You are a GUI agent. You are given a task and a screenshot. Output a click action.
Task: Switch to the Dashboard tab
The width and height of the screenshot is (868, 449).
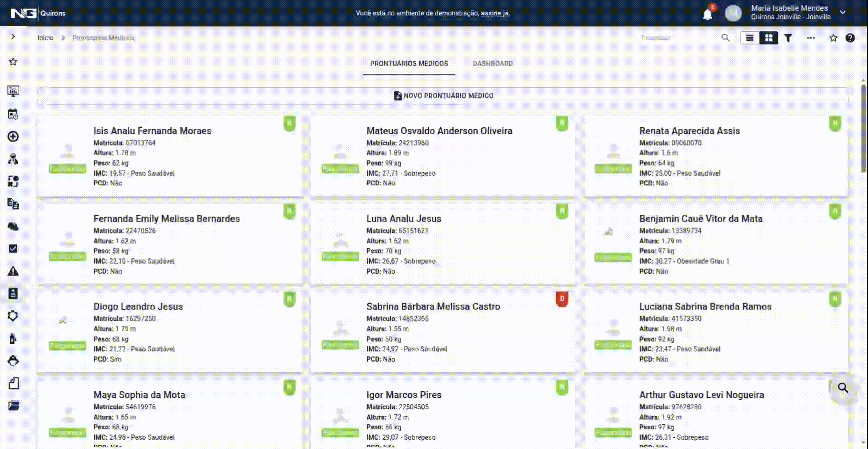click(x=493, y=63)
